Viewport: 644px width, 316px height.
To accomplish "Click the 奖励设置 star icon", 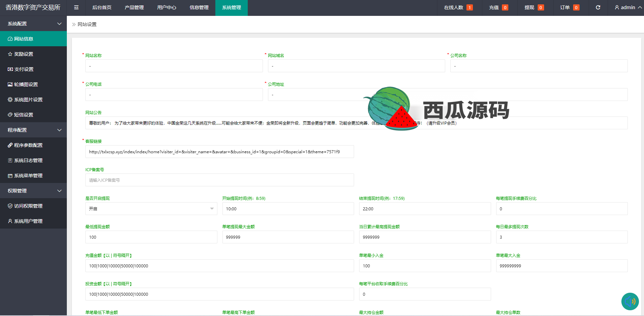I will tap(10, 54).
